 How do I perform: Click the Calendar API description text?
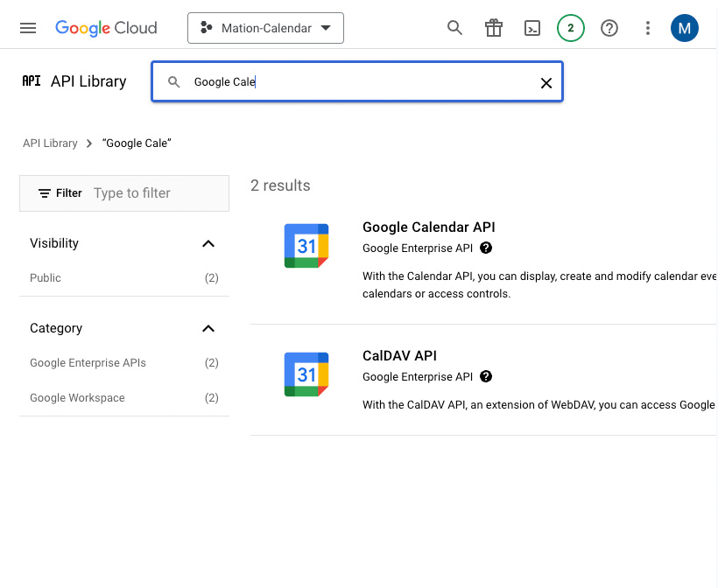click(539, 284)
